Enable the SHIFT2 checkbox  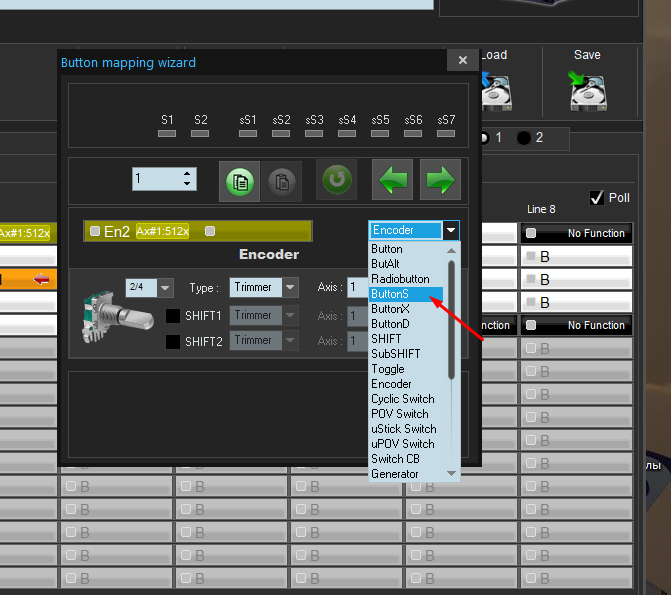(173, 342)
